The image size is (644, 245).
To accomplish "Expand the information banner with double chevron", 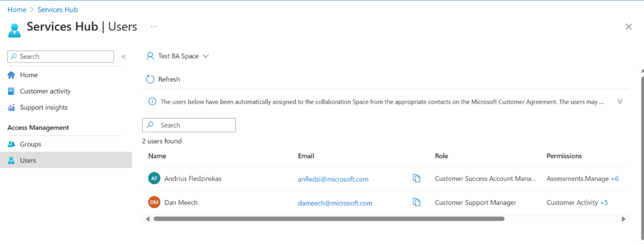I will coord(620,102).
